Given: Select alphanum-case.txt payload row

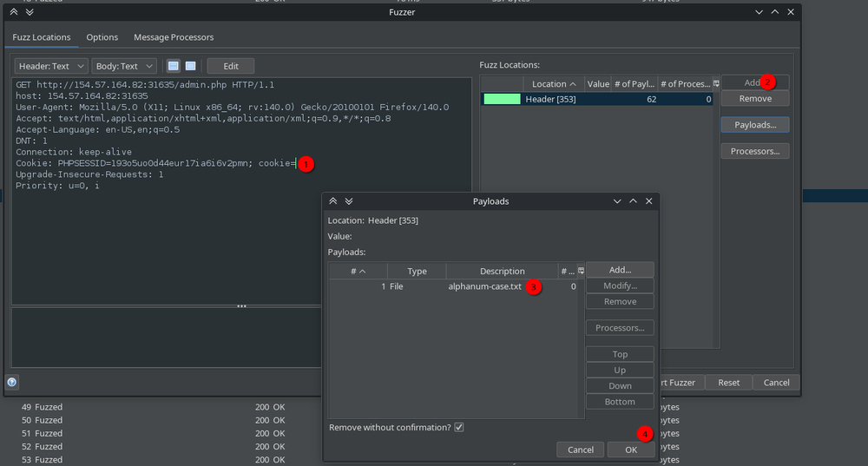Looking at the screenshot, I should click(454, 286).
